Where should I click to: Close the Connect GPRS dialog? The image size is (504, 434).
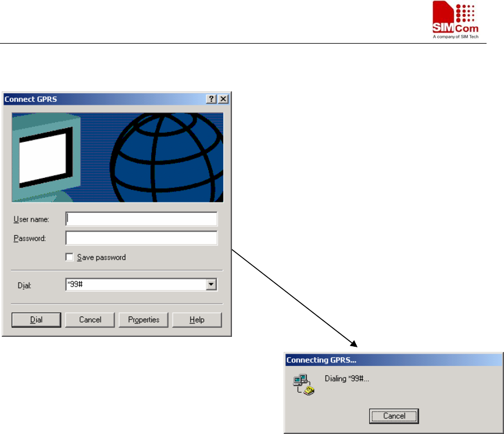(x=223, y=99)
